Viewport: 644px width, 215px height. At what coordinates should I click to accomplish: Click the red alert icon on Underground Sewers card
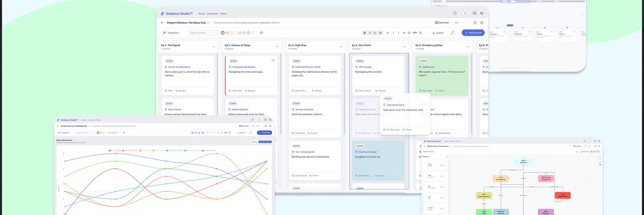(273, 61)
